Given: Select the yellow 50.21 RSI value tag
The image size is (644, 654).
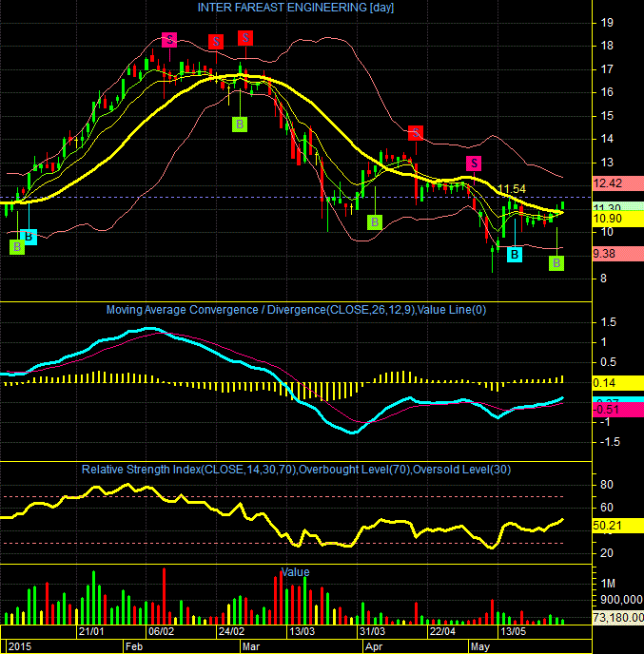Looking at the screenshot, I should click(618, 526).
